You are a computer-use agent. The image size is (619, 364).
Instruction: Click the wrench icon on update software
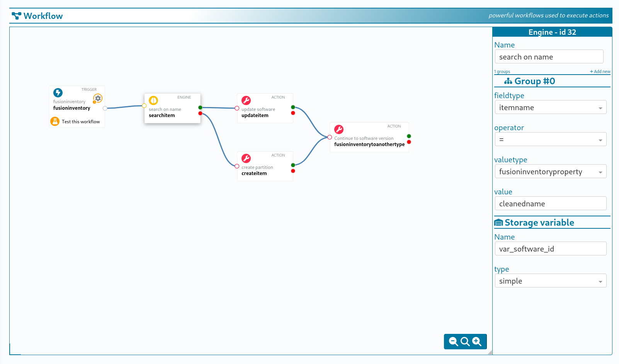[246, 100]
